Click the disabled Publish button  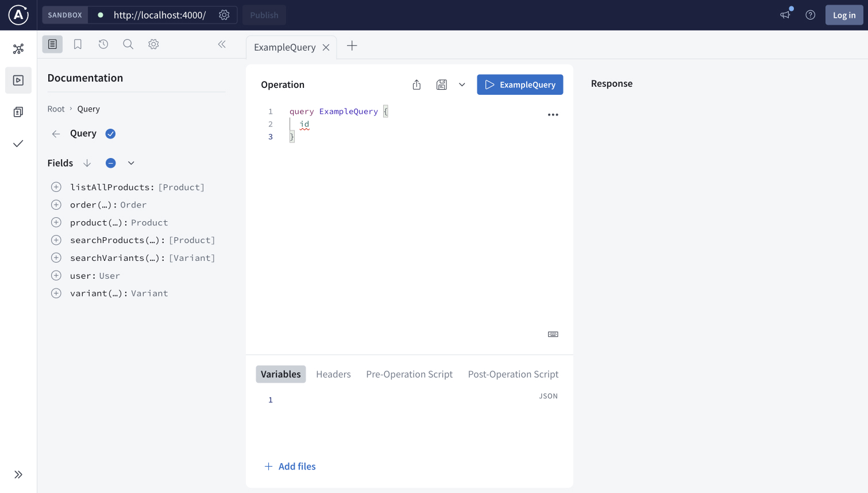click(x=264, y=15)
